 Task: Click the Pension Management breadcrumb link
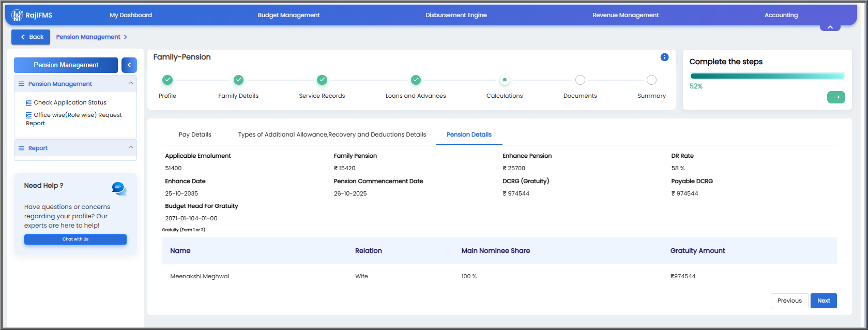pos(88,37)
